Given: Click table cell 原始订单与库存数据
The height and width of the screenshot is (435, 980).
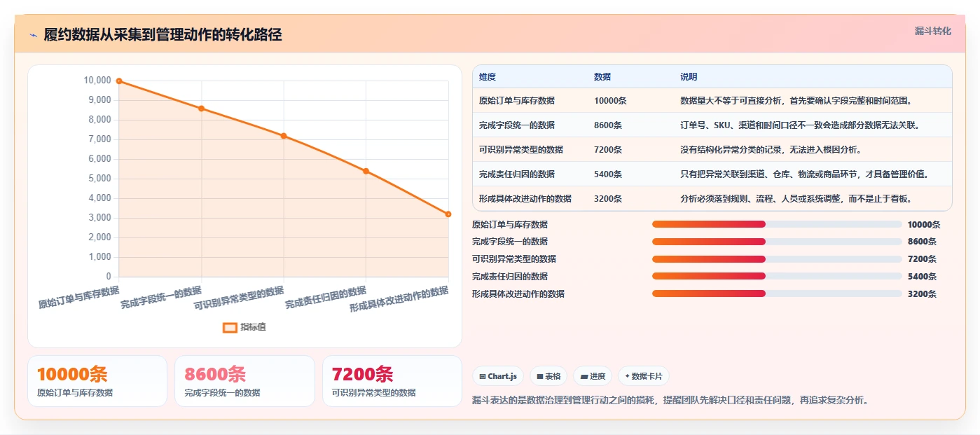Looking at the screenshot, I should tap(517, 101).
